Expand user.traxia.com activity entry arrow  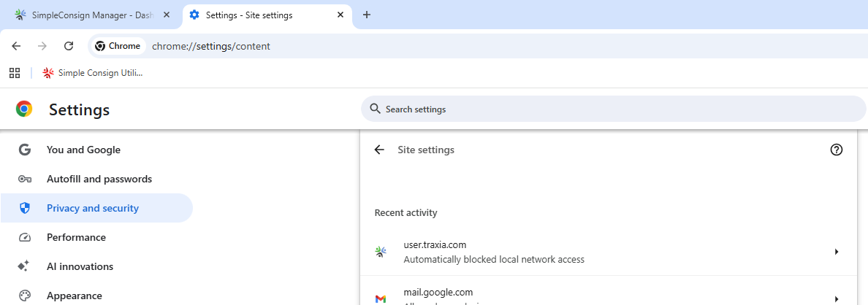837,252
